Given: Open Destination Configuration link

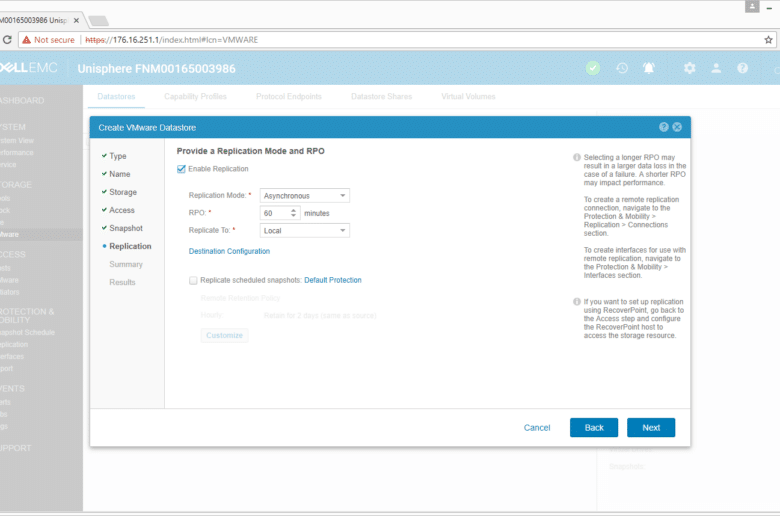Looking at the screenshot, I should [229, 251].
